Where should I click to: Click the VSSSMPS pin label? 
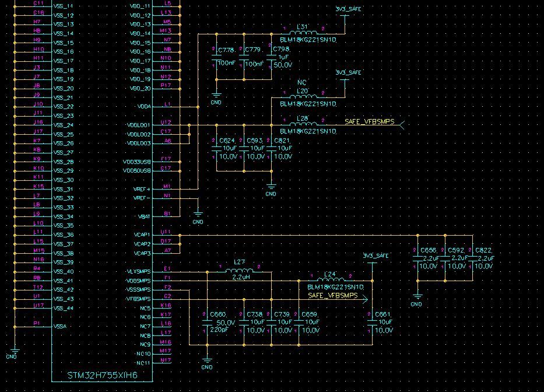pos(139,290)
